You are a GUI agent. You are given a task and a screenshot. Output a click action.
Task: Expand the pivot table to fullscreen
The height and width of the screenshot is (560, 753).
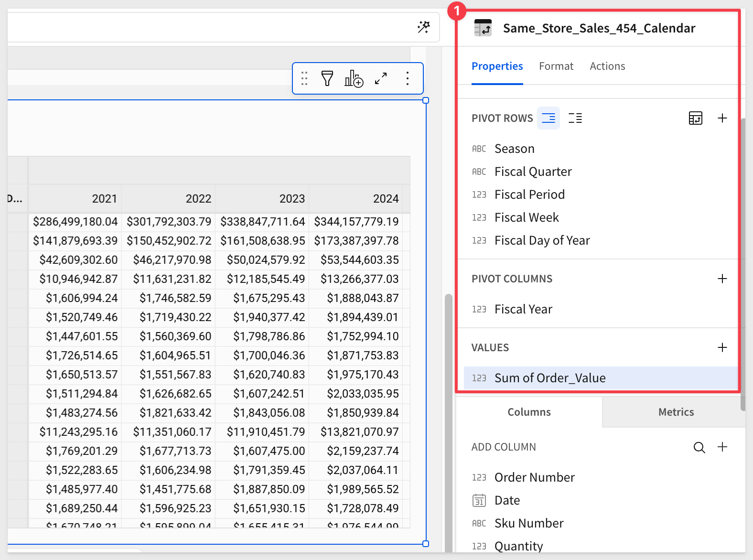[x=381, y=78]
